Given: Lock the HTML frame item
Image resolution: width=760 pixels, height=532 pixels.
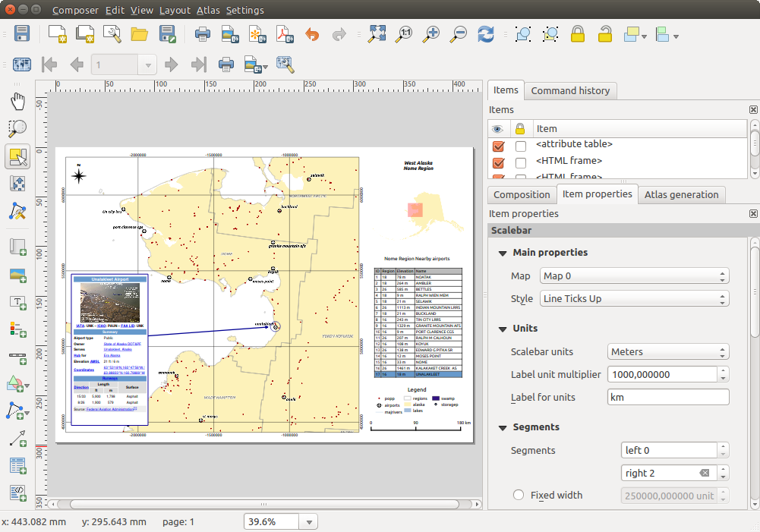Looking at the screenshot, I should tap(520, 160).
